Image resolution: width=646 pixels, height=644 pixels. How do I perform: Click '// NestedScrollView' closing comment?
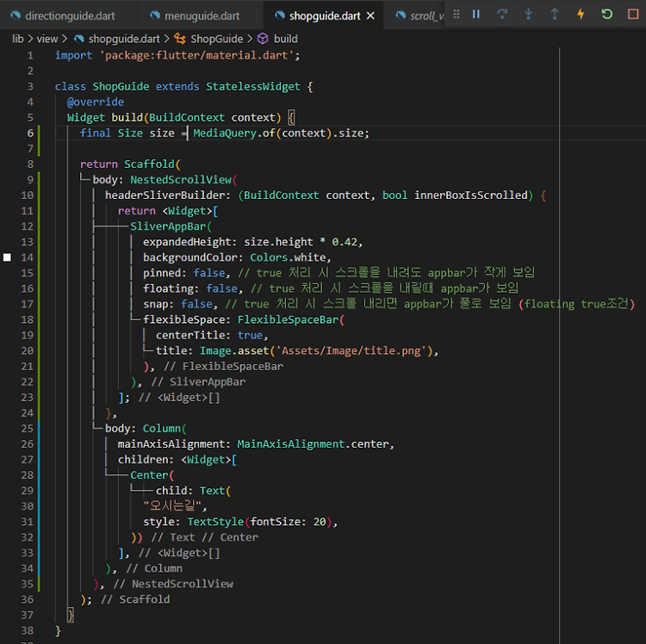point(173,584)
